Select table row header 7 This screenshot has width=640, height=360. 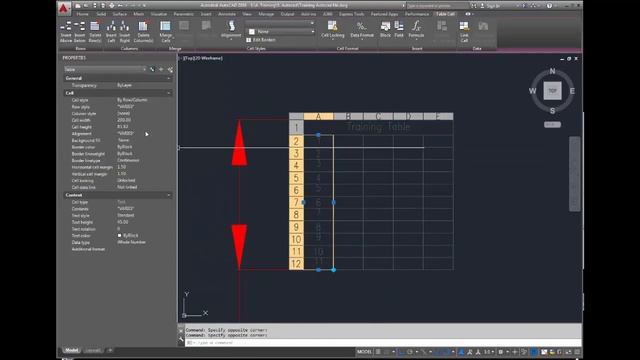pyautogui.click(x=296, y=202)
